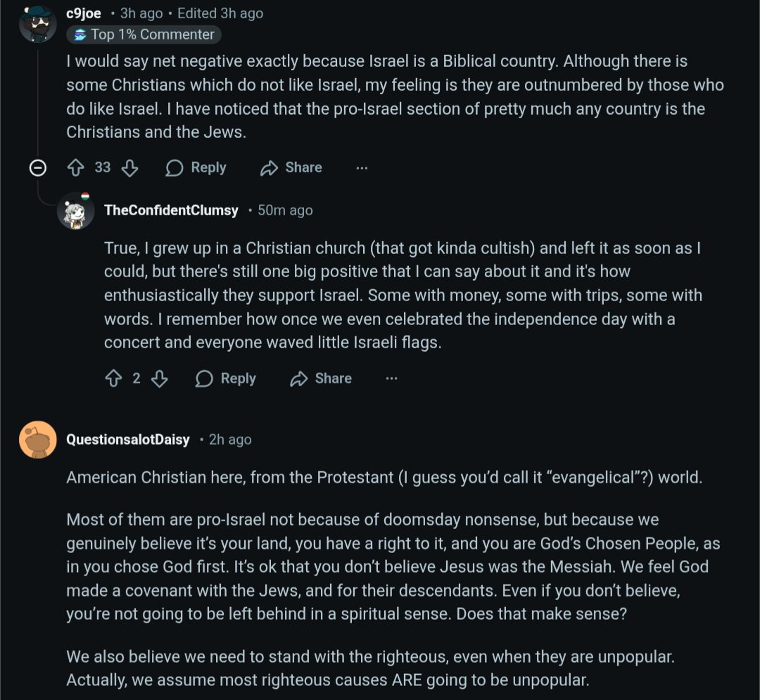Visit TheConfidentClumsy's profile
Image resolution: width=760 pixels, height=700 pixels.
point(171,210)
